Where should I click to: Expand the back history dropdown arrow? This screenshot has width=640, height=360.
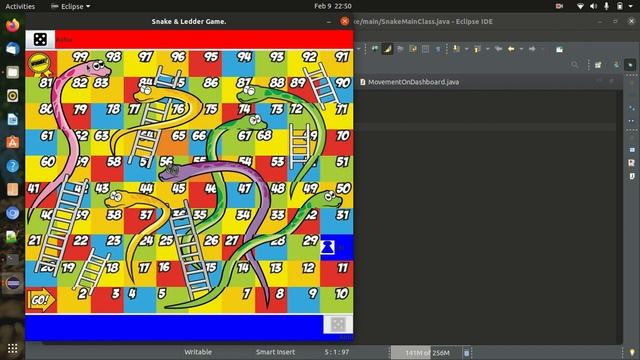[x=521, y=49]
